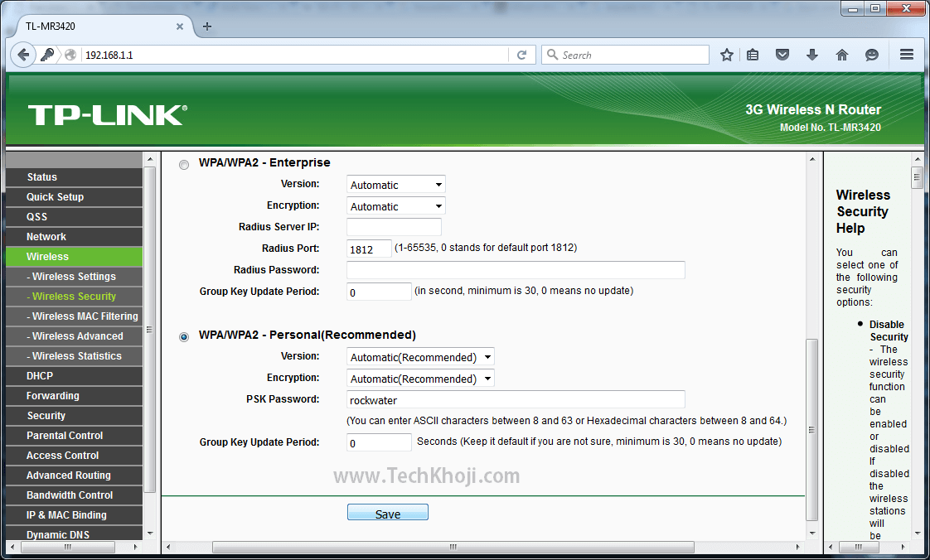The height and width of the screenshot is (560, 930).
Task: Click the magnifier icon in the search box
Action: [552, 56]
